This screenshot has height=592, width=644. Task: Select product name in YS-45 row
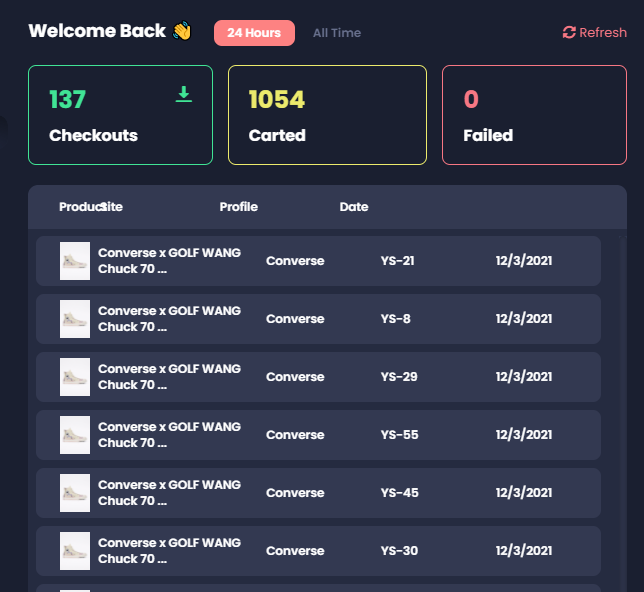tap(169, 493)
